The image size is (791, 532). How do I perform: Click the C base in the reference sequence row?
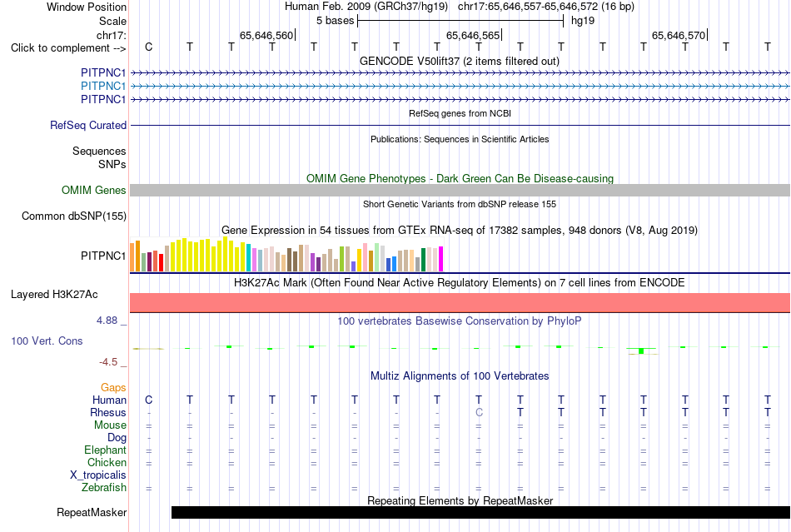pyautogui.click(x=148, y=47)
